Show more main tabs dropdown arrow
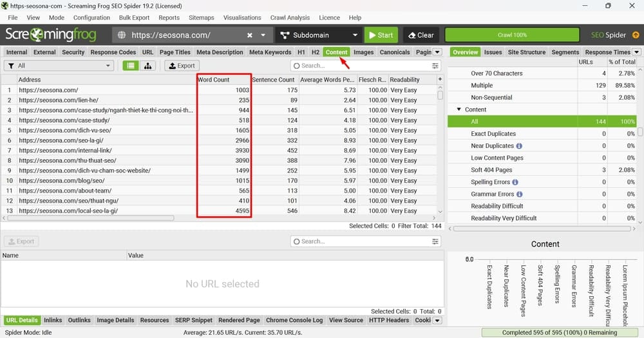644x338 pixels. point(437,52)
